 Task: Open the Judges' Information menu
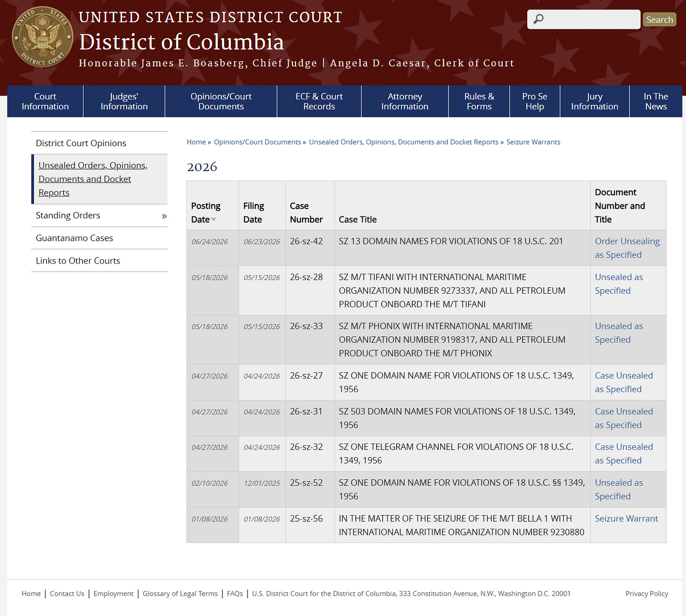(124, 101)
